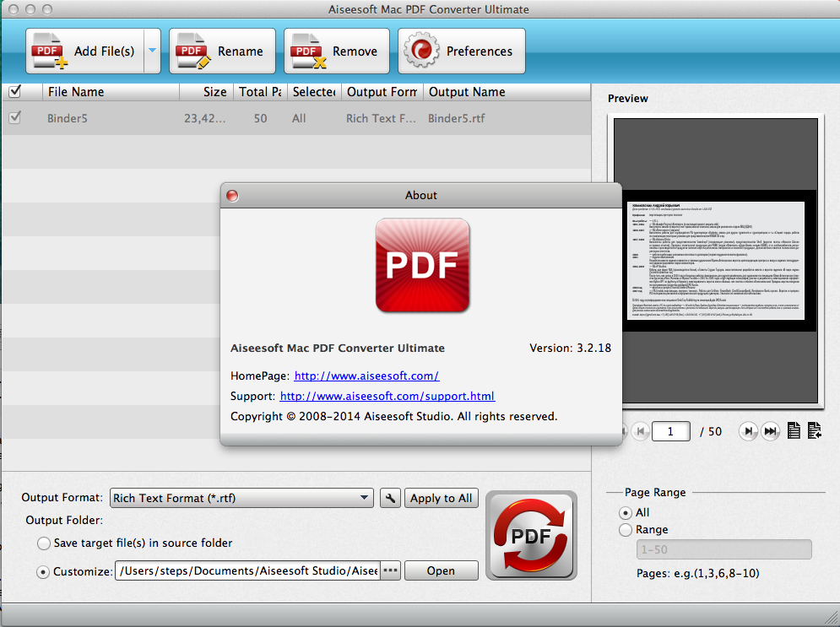
Task: Select Save target file(s) in source folder
Action: pyautogui.click(x=44, y=543)
